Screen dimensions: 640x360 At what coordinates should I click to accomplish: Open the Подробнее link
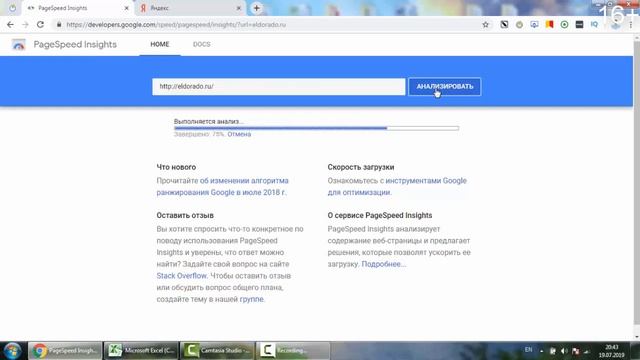383,264
